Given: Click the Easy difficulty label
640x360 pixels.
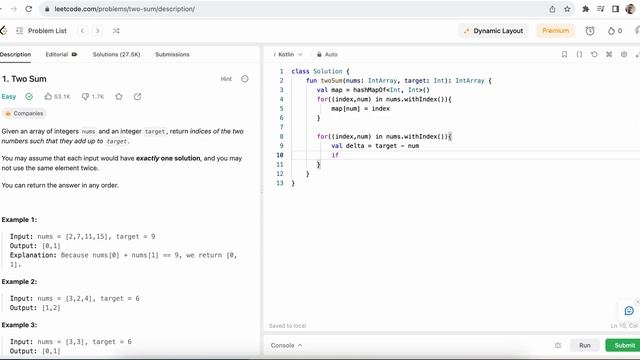Looking at the screenshot, I should [x=9, y=96].
